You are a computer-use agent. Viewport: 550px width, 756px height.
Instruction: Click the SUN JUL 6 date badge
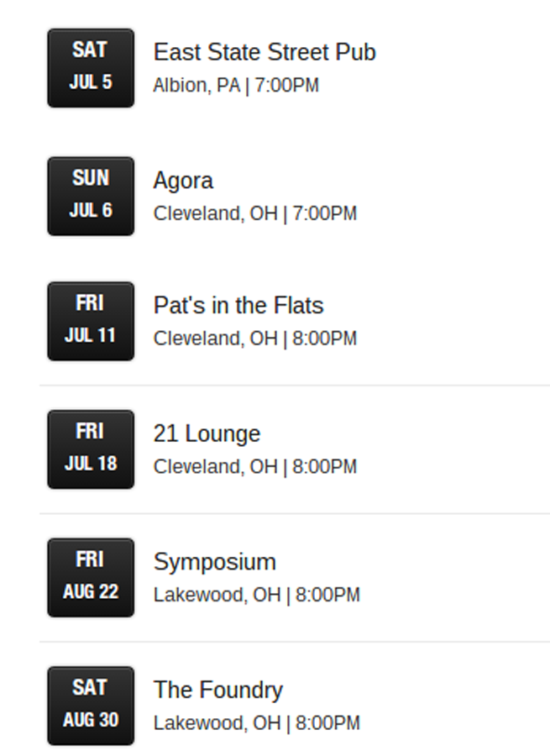tap(91, 196)
